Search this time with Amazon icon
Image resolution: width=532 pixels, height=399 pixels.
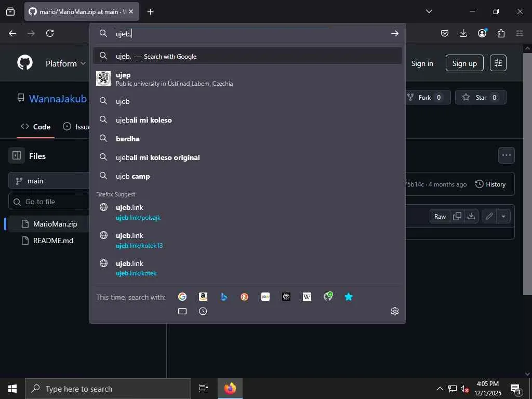point(203,297)
